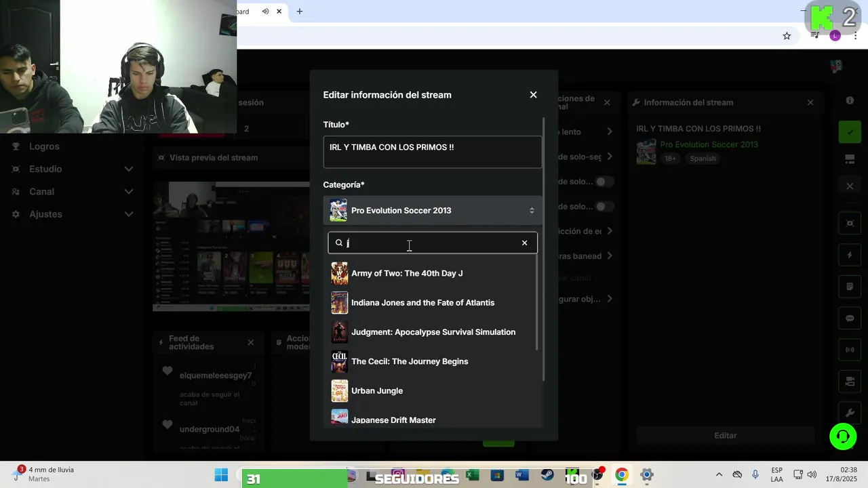This screenshot has height=488, width=868.
Task: Toggle the second solo mode switch
Action: 604,206
